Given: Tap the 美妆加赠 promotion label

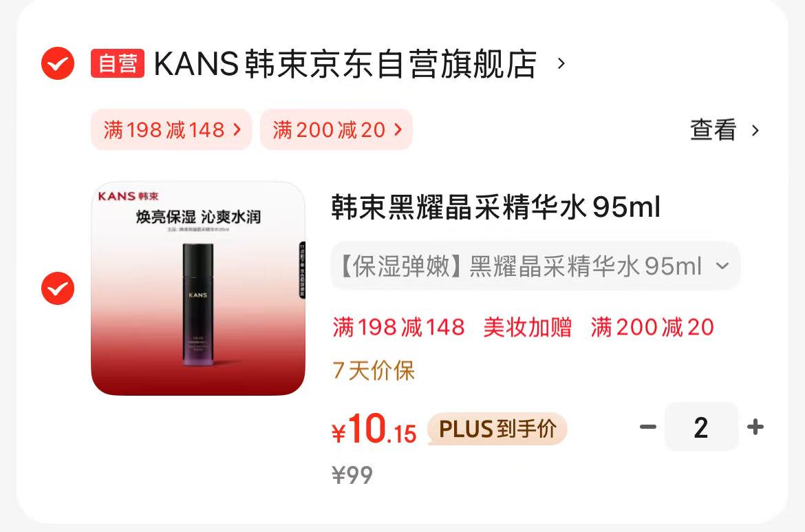Looking at the screenshot, I should 527,327.
